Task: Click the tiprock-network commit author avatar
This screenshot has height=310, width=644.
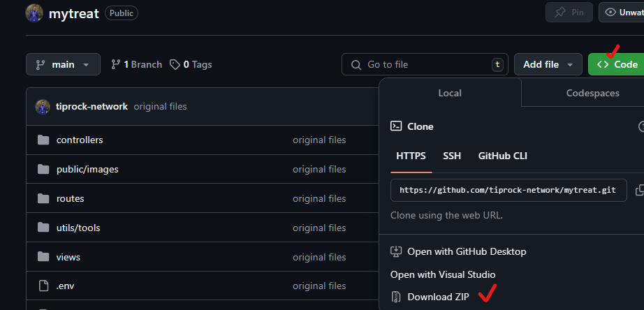Action: (x=43, y=107)
